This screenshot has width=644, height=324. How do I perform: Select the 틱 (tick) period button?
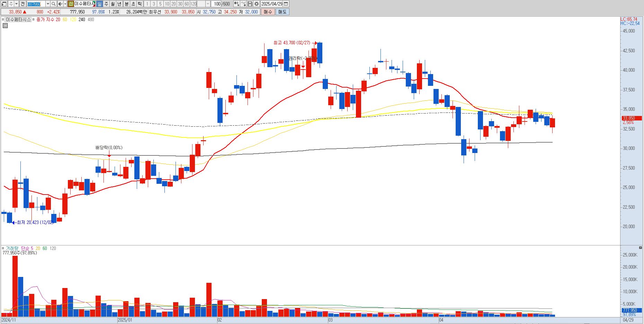(x=140, y=4)
